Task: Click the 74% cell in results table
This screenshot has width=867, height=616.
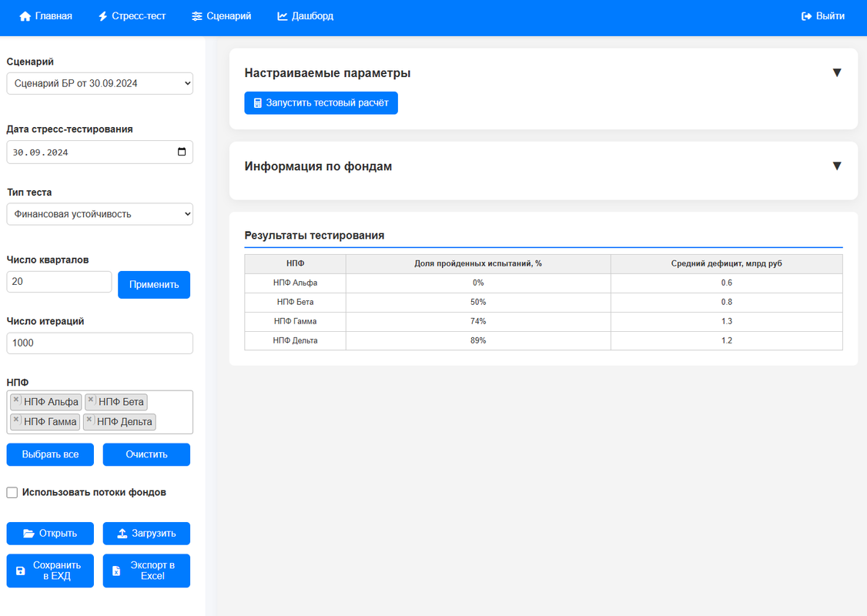Action: click(x=478, y=322)
